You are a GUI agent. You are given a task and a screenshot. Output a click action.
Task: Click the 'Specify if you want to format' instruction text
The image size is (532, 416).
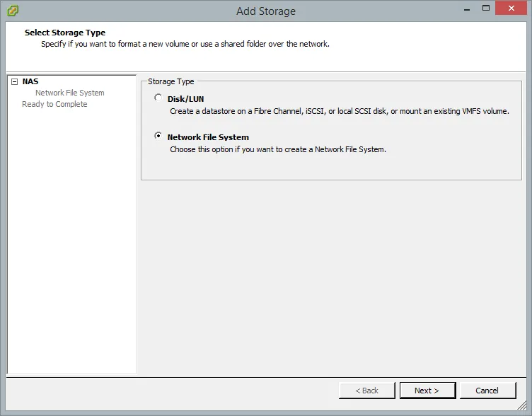pyautogui.click(x=185, y=44)
